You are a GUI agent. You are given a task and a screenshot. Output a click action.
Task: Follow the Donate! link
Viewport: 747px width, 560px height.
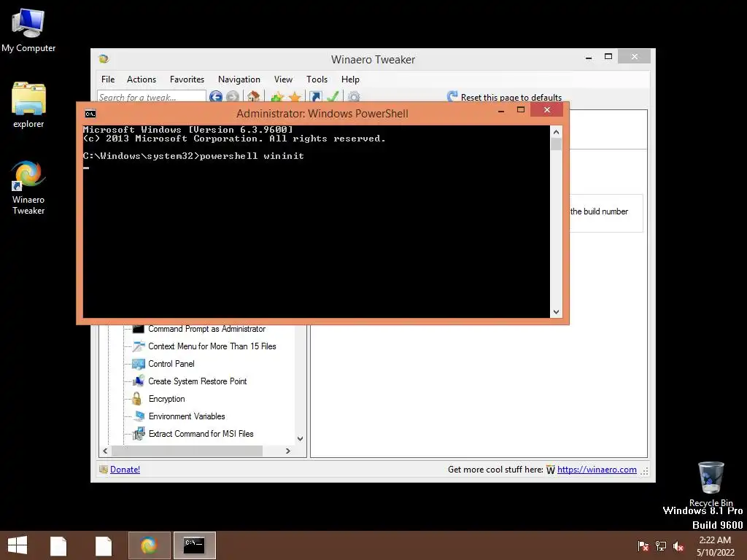tap(125, 470)
